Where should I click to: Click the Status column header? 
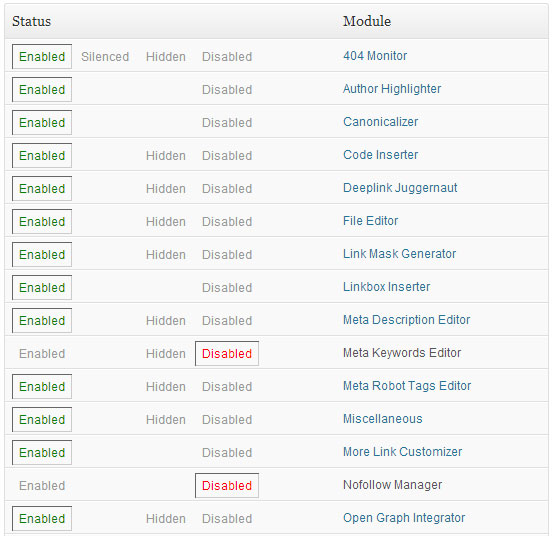31,21
